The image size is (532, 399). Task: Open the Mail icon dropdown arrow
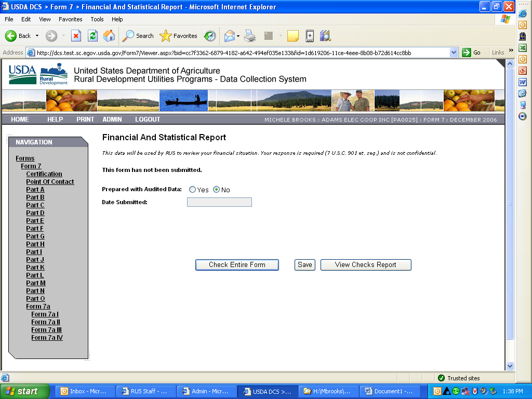[x=238, y=36]
